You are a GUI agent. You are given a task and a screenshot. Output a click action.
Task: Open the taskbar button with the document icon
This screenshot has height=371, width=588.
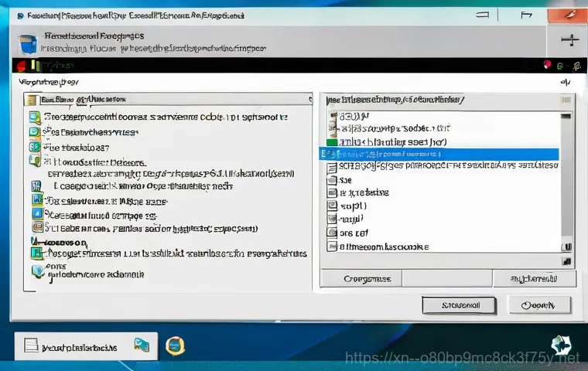point(86,346)
